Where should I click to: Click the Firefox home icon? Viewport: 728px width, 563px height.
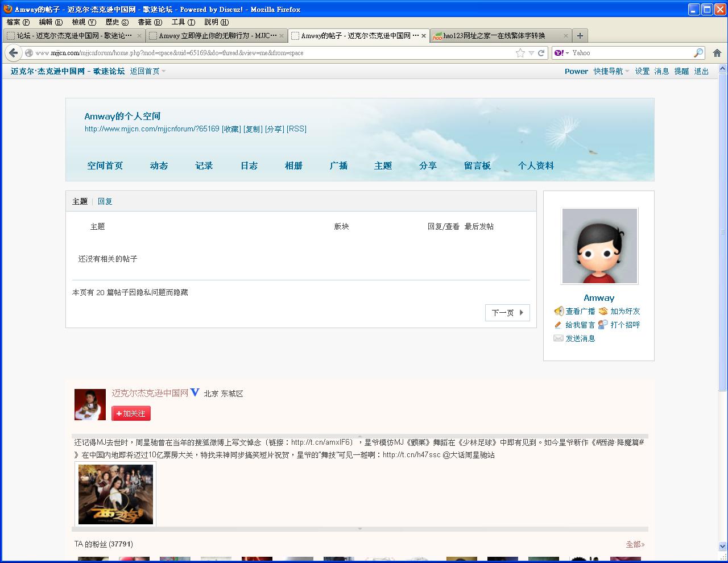pos(717,53)
